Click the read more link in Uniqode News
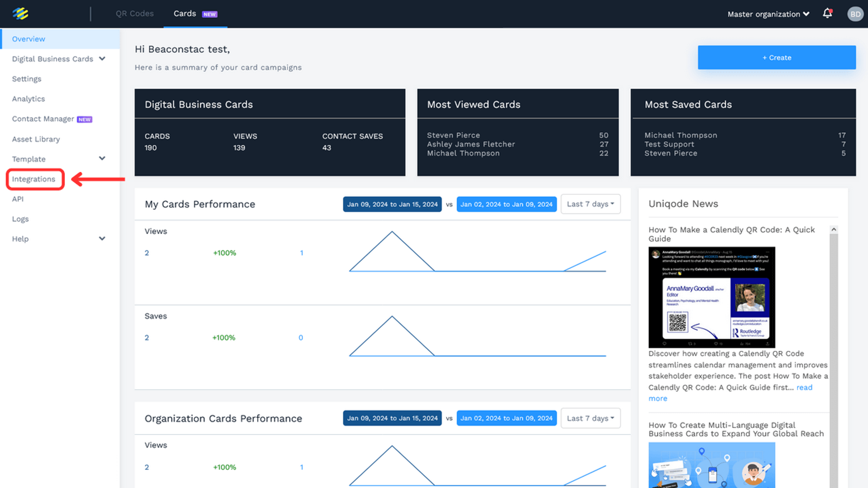The height and width of the screenshot is (488, 868). coord(804,387)
